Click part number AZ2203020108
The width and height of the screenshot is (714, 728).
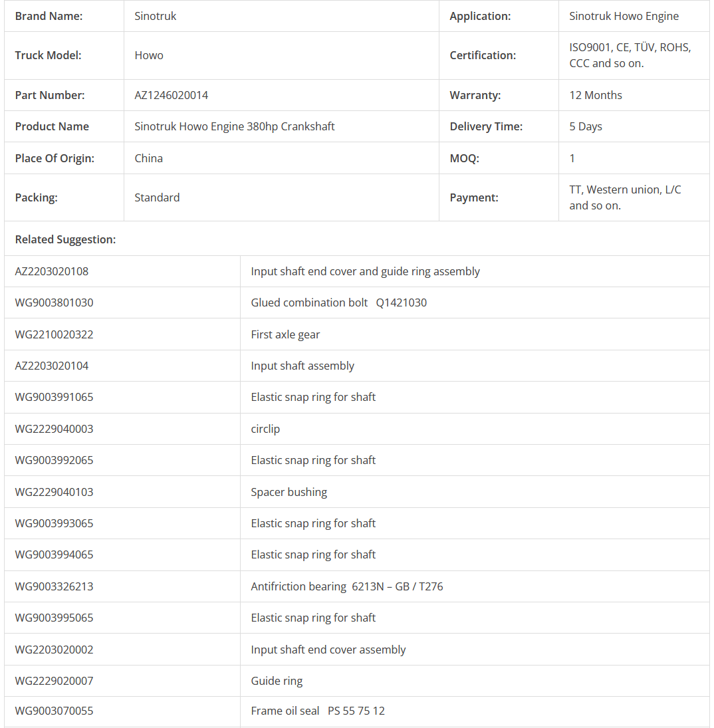52,271
